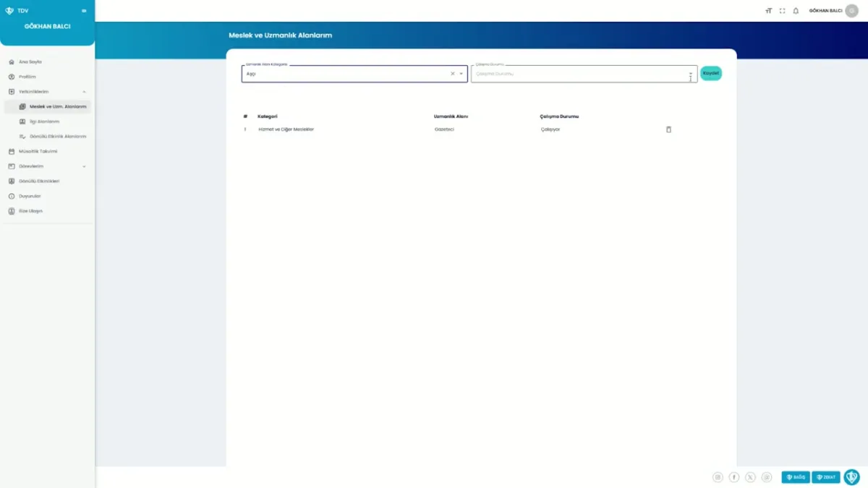
Task: Click the BAĞIŞ donation button
Action: (x=795, y=477)
